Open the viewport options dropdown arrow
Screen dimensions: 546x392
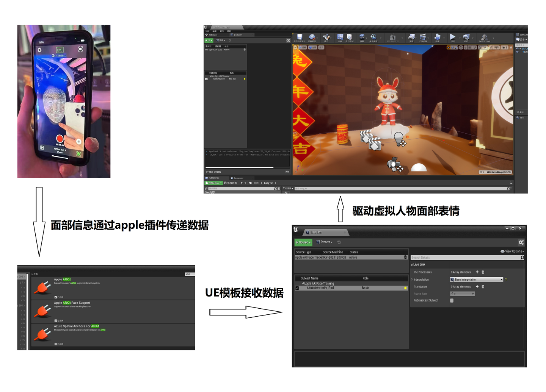click(x=295, y=48)
